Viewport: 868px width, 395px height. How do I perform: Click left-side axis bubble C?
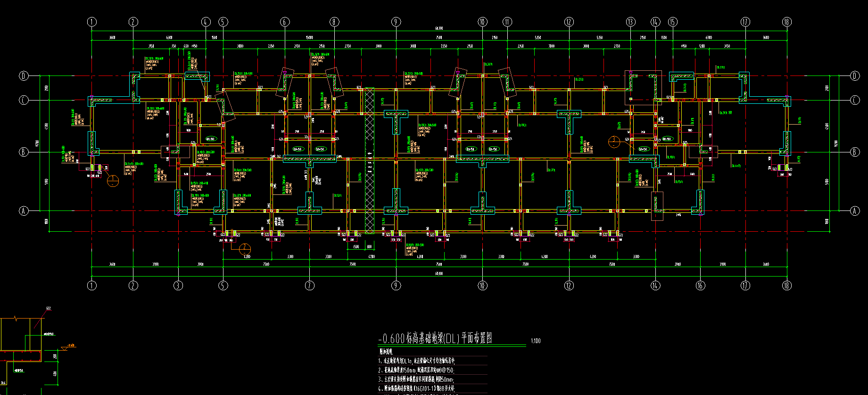pyautogui.click(x=24, y=100)
